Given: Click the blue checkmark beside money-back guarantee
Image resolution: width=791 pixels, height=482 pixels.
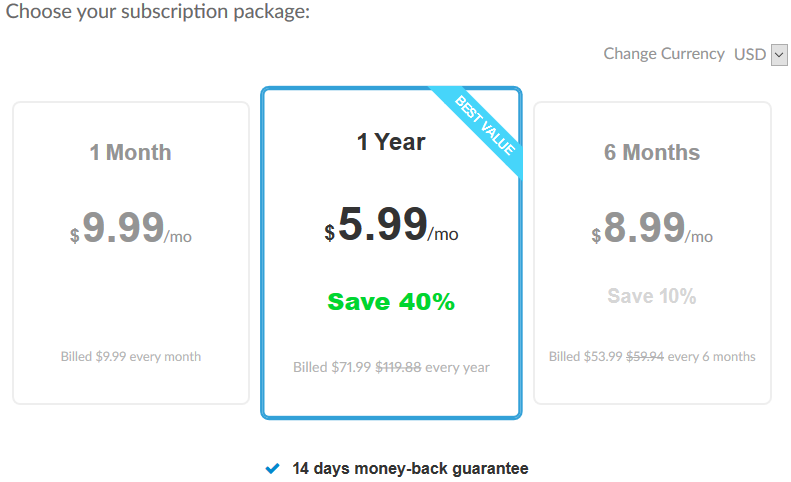Looking at the screenshot, I should click(272, 468).
